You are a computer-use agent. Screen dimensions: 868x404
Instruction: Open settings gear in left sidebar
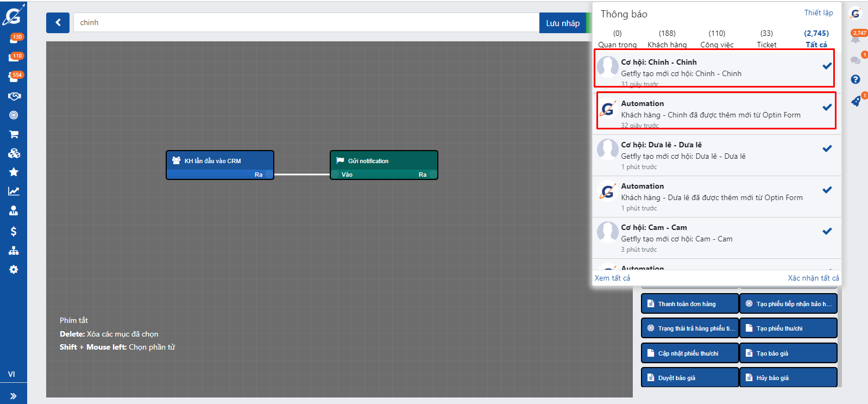pos(14,270)
